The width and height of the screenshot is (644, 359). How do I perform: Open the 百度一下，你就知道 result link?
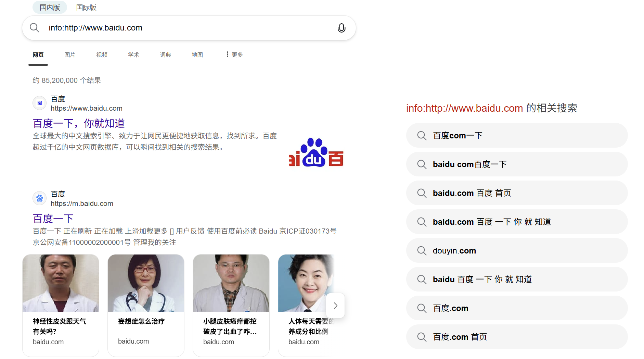pos(79,123)
